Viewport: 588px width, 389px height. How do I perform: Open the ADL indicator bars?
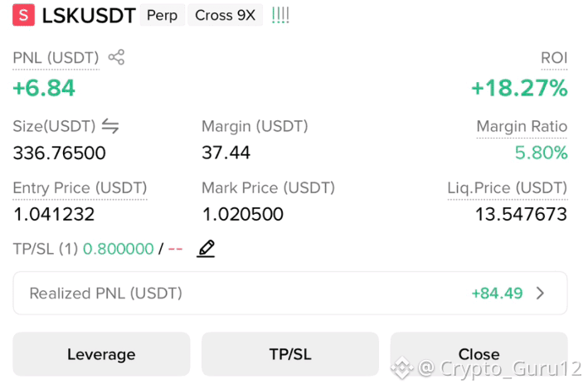point(280,16)
